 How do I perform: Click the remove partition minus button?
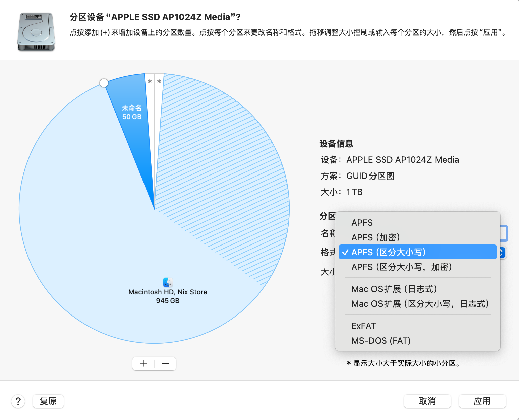pos(165,363)
